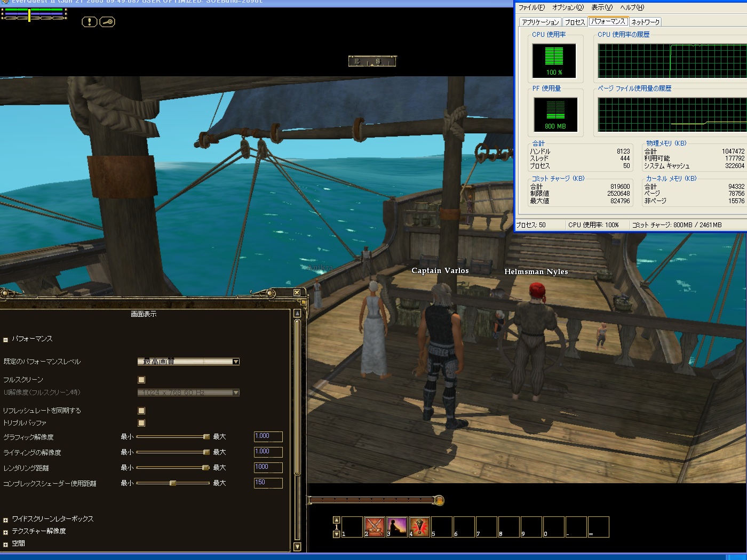Adjust the コンプレックスシェーダー使用距離 slider
This screenshot has width=747, height=560.
tap(173, 483)
